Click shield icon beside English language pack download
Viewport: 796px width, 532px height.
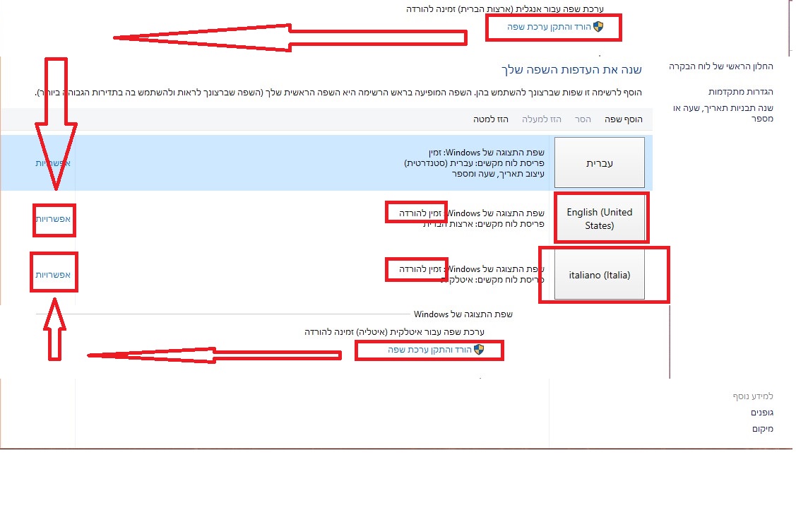598,27
